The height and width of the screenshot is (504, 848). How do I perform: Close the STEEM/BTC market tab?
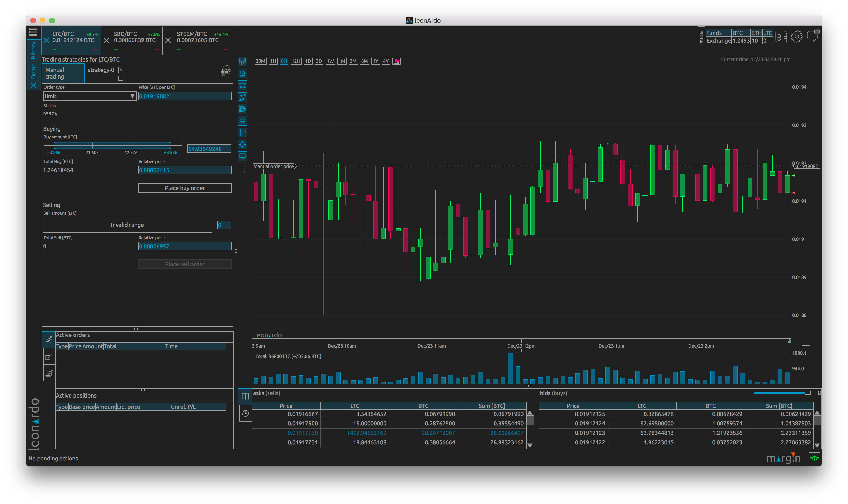168,40
